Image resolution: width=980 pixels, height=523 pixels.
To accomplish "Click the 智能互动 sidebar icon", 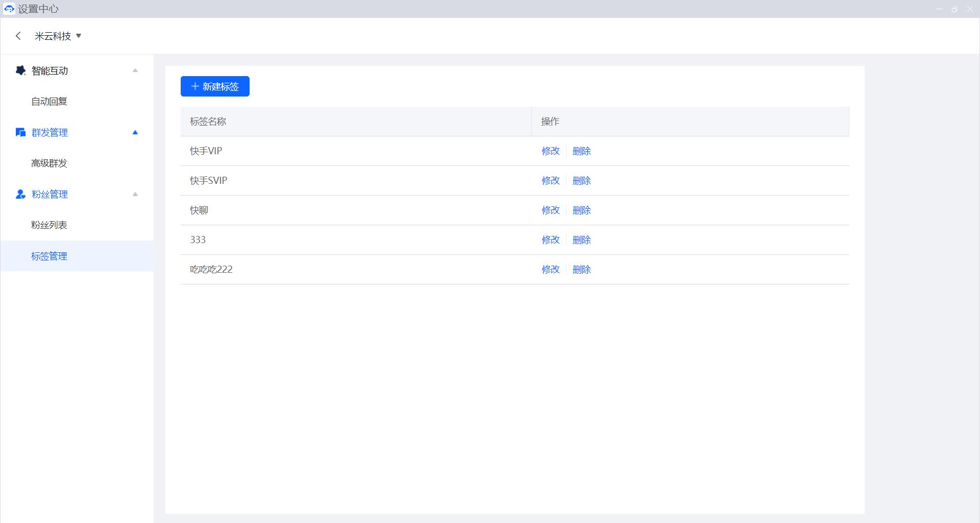I will (x=20, y=70).
